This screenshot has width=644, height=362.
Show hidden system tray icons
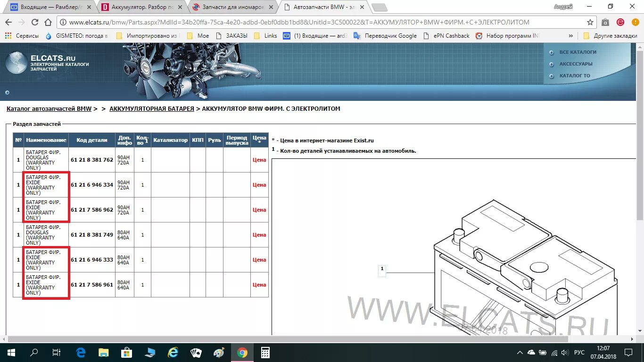(520, 353)
